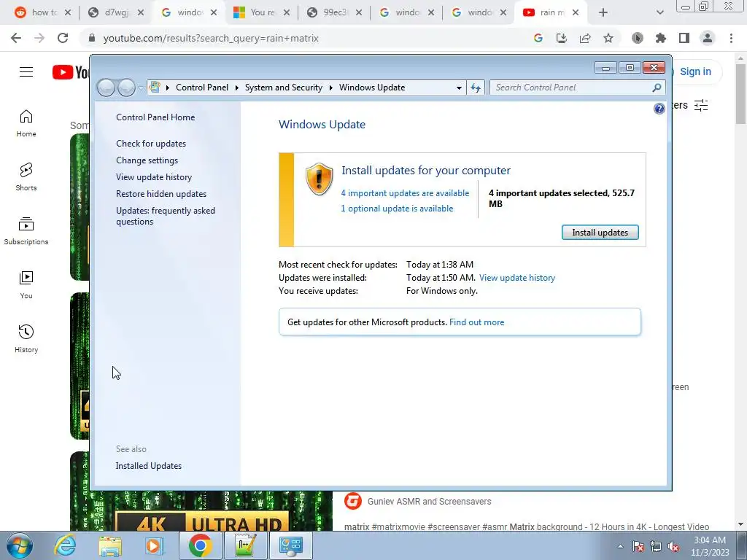Click Chrome's back navigation arrow
747x560 pixels.
tap(16, 38)
